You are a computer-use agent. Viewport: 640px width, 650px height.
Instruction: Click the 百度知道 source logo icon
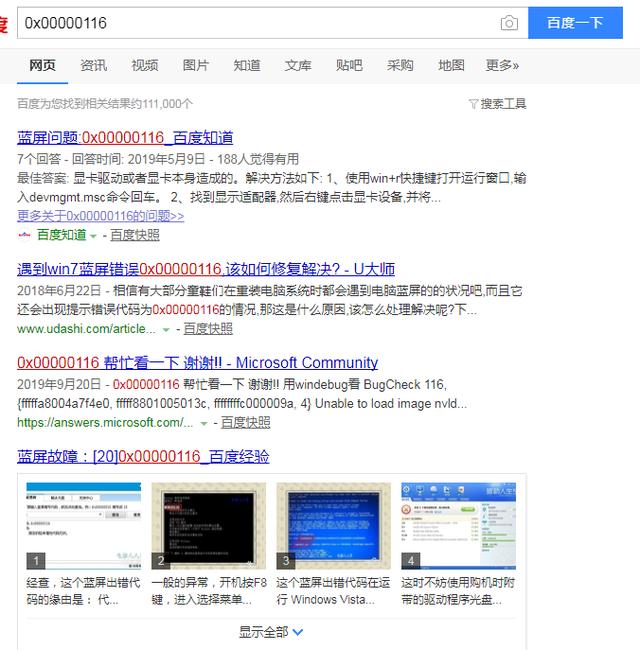pyautogui.click(x=25, y=235)
